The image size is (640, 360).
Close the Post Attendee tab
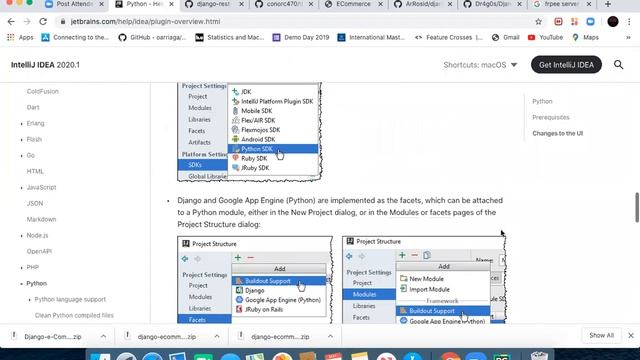coord(102,4)
